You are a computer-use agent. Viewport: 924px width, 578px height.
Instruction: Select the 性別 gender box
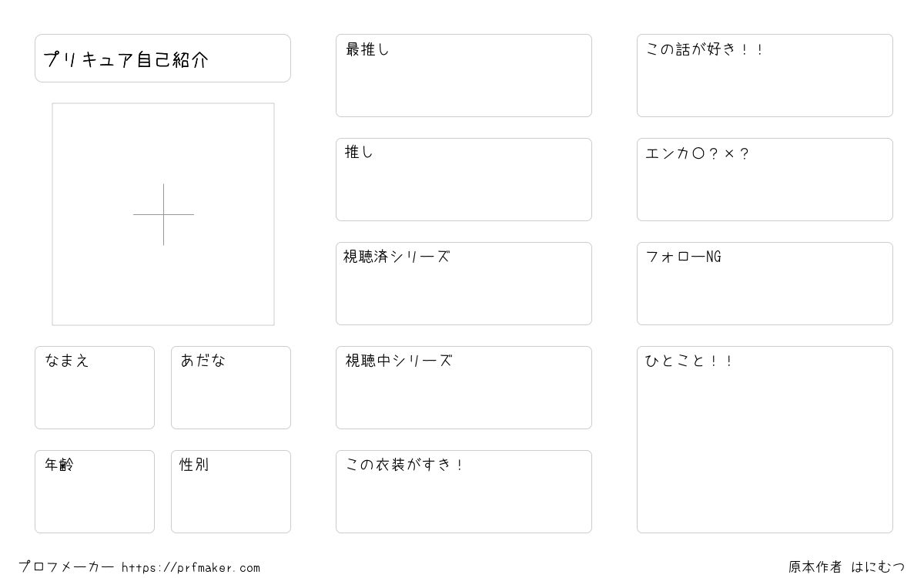pos(231,492)
